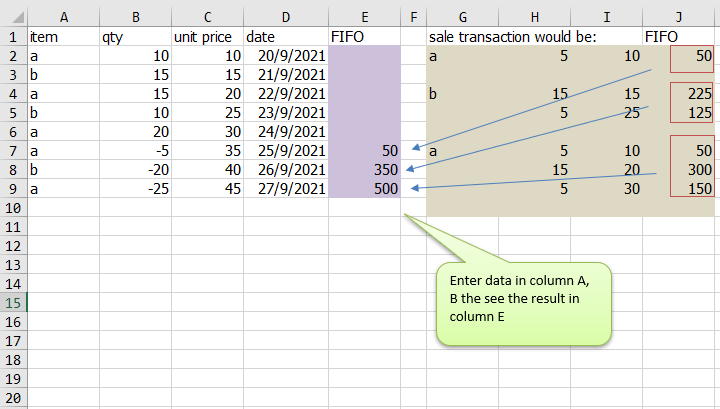Click the FIFO header in column E
Screen dimensions: 720x409
coord(364,36)
